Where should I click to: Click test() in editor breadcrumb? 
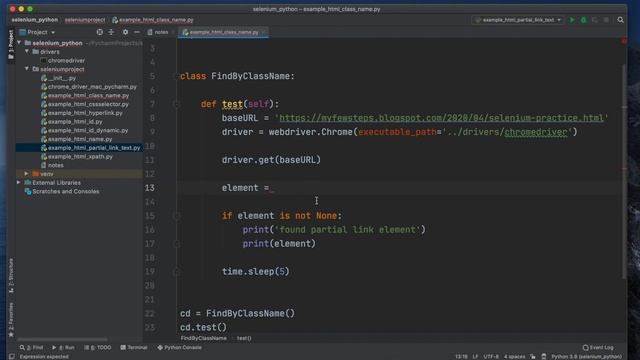click(x=244, y=338)
